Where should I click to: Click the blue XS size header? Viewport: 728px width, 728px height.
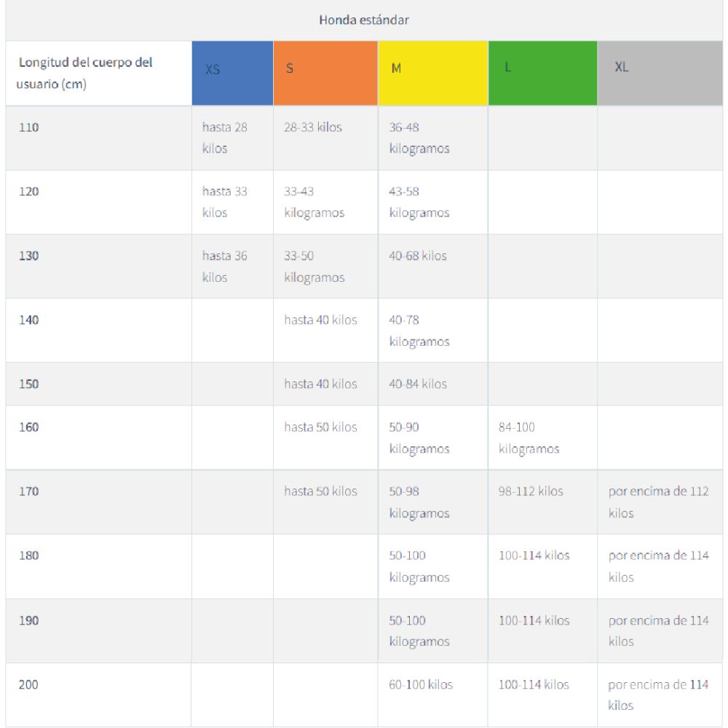(232, 73)
